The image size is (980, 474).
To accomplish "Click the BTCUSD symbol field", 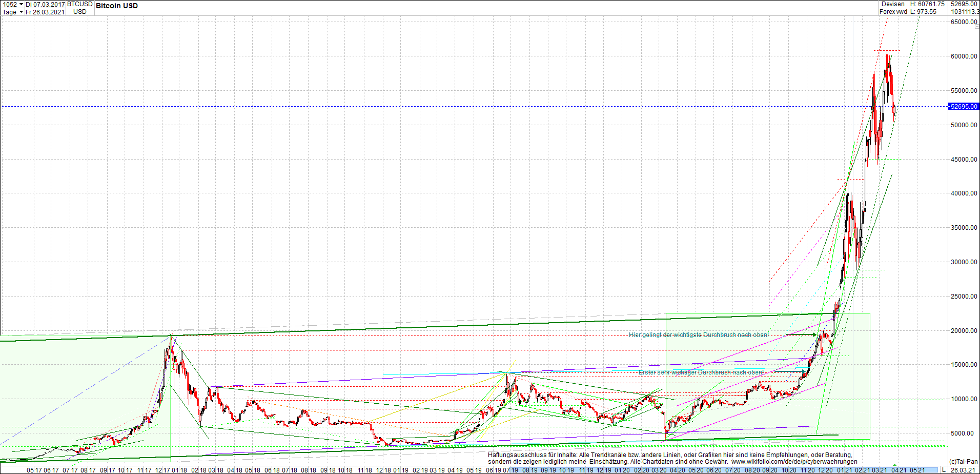I will click(80, 4).
